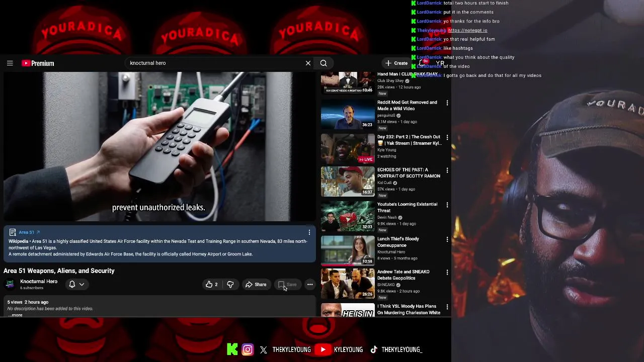
Task: Click X icon beside THEKYLEYOUNG
Action: (x=264, y=350)
